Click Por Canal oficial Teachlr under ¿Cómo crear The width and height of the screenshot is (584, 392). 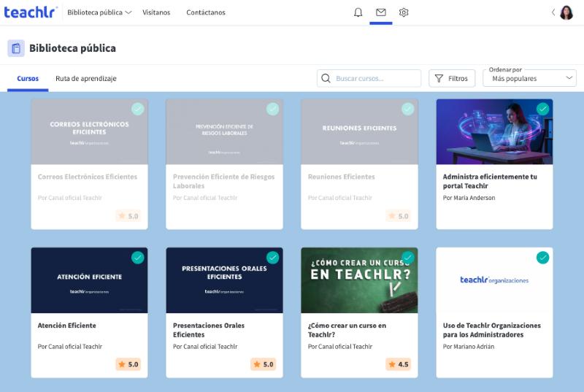pyautogui.click(x=340, y=347)
